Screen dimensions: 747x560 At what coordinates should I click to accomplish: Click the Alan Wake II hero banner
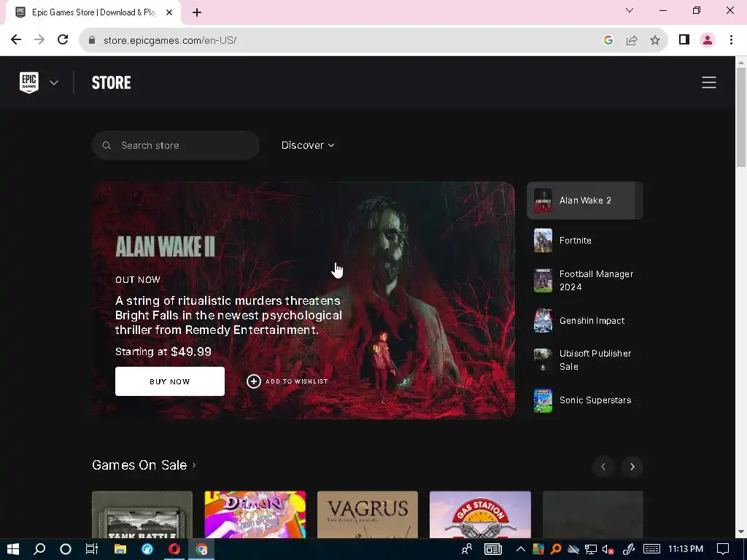tap(303, 300)
